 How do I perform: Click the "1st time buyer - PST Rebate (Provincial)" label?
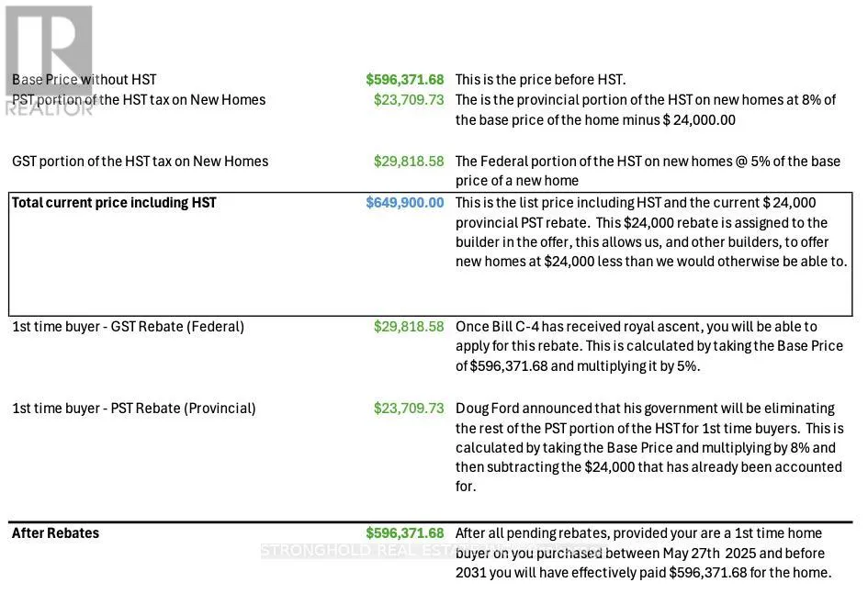pyautogui.click(x=133, y=409)
